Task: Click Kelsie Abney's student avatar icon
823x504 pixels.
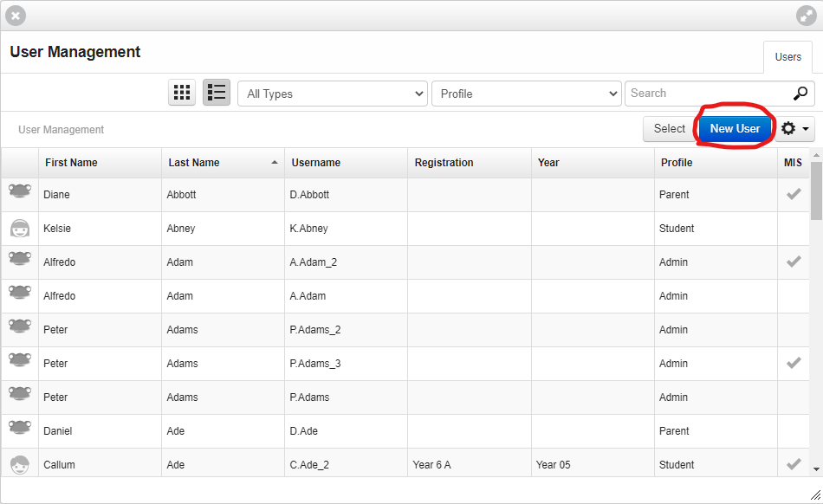Action: (x=20, y=229)
